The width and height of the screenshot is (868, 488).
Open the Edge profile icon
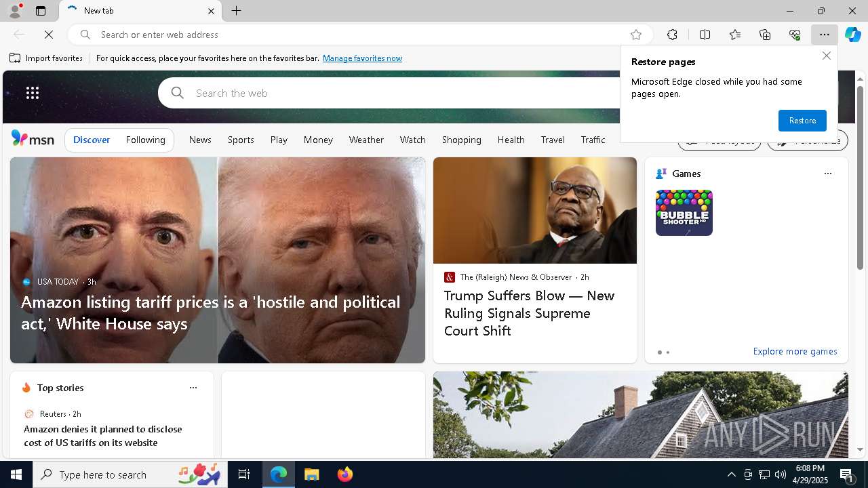tap(14, 11)
